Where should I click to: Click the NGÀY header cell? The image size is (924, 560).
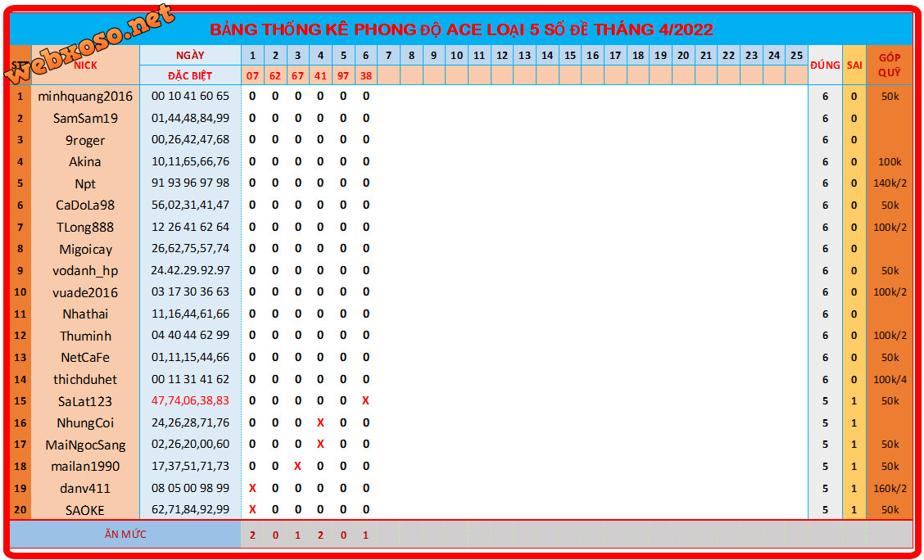[190, 56]
